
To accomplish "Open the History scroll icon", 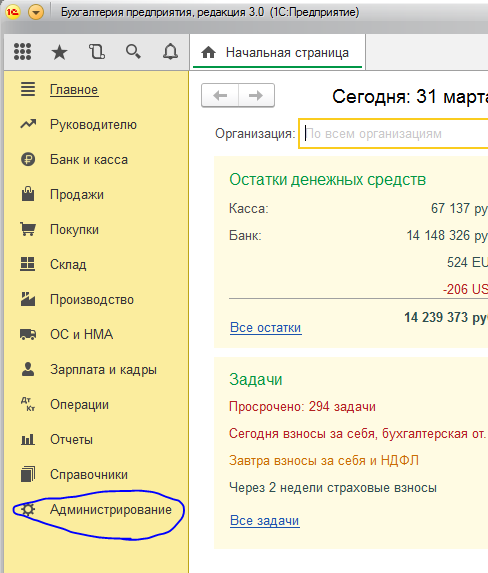I will click(x=97, y=52).
